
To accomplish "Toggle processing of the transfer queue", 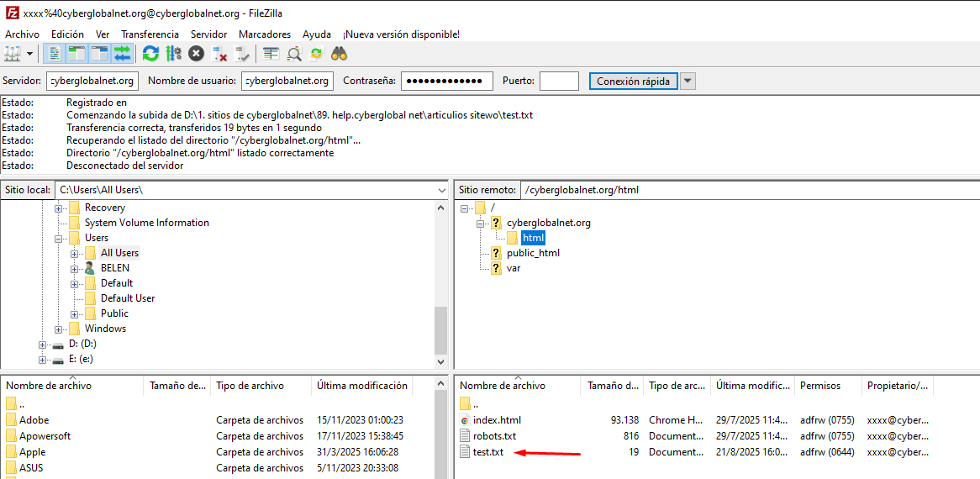I will (x=173, y=55).
